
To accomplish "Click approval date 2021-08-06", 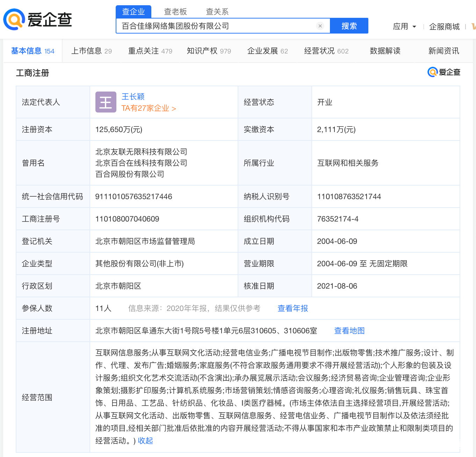I will (337, 286).
